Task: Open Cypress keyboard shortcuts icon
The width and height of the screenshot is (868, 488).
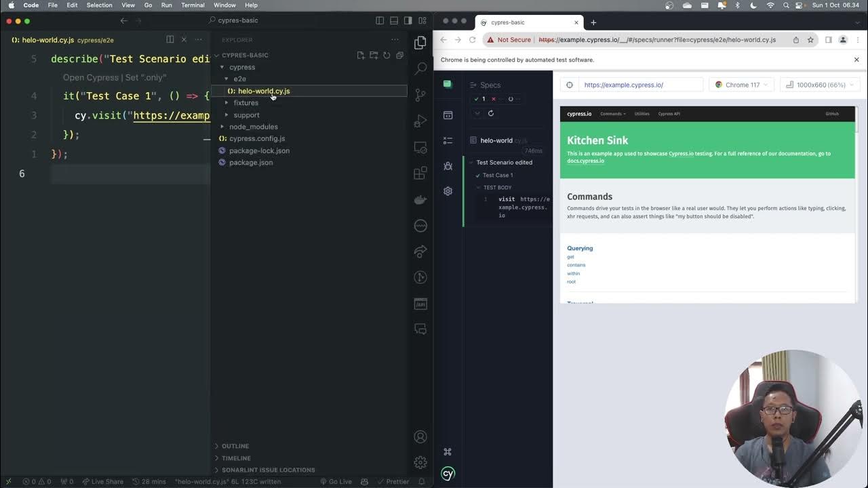Action: click(448, 451)
